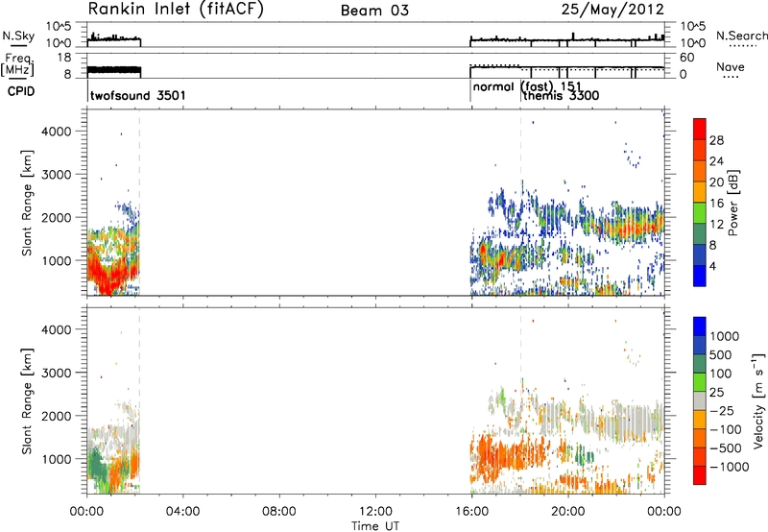Click the '04:00' time axis label
Image resolution: width=768 pixels, height=532 pixels.
click(x=183, y=512)
